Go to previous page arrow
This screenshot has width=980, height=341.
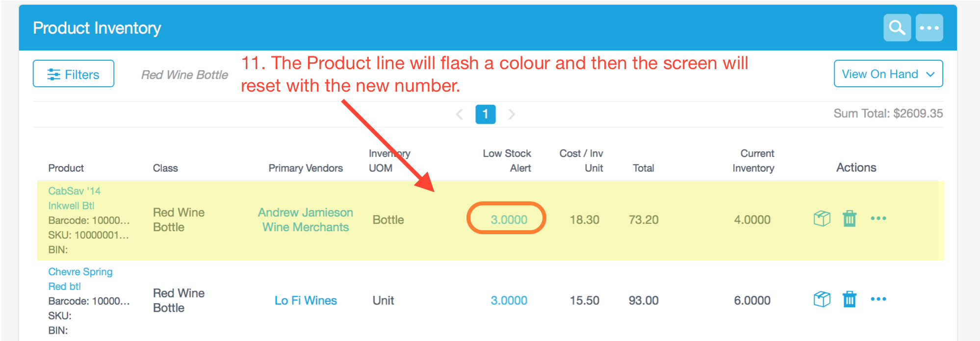(460, 115)
